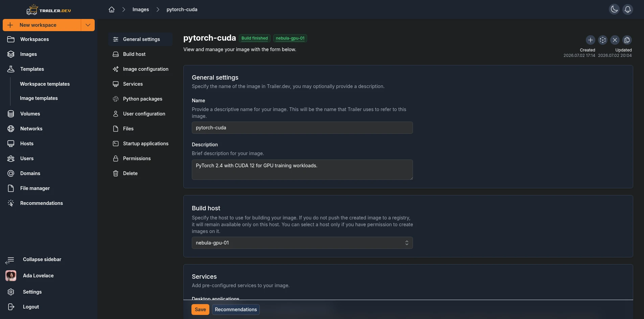Open Services section in image menu
The image size is (644, 319).
click(141, 84)
